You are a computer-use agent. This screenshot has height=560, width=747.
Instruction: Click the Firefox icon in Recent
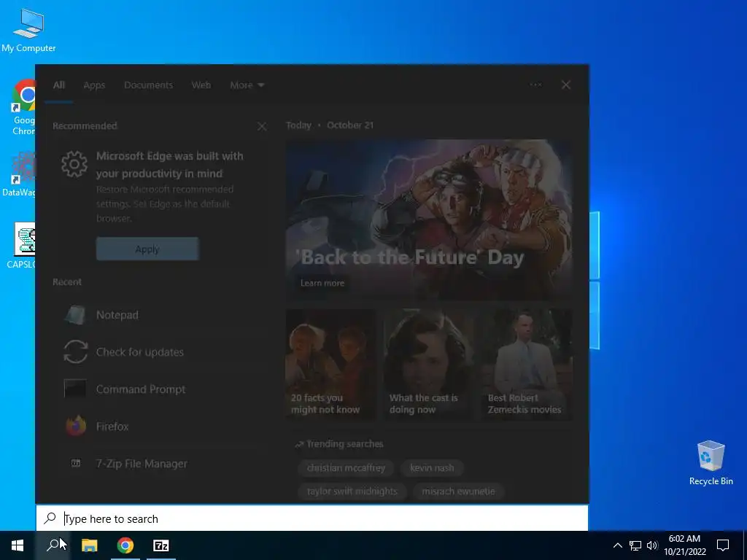coord(75,426)
